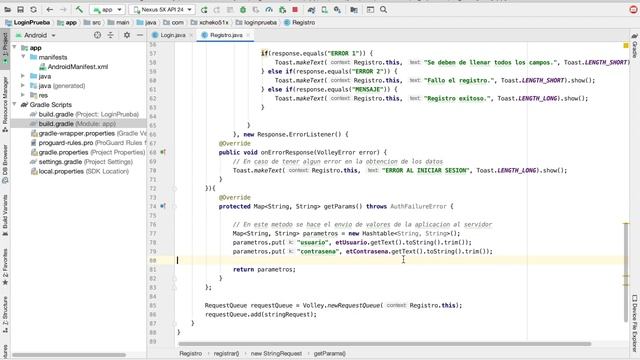Open Project Structure folder icon
This screenshot has width=640, height=360.
tap(353, 9)
